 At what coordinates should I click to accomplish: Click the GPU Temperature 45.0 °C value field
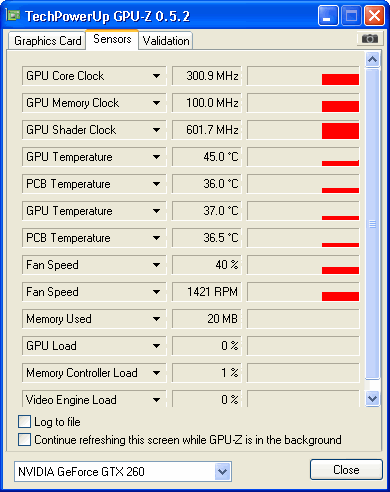tap(206, 157)
